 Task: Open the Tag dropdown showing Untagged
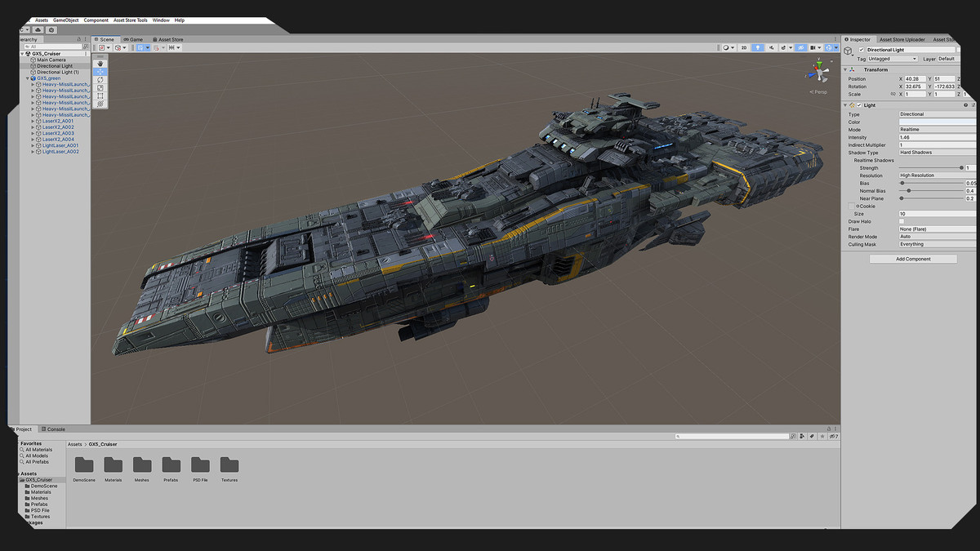(893, 59)
